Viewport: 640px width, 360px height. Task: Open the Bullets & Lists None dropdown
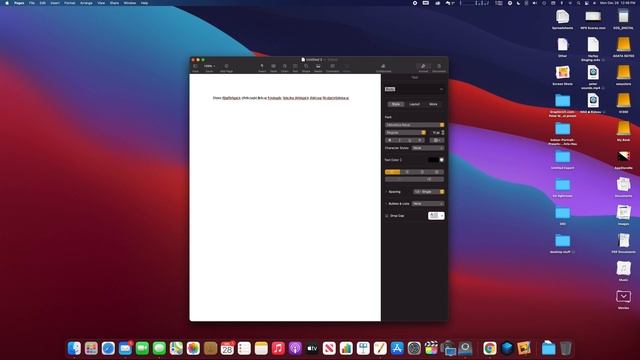[x=428, y=203]
